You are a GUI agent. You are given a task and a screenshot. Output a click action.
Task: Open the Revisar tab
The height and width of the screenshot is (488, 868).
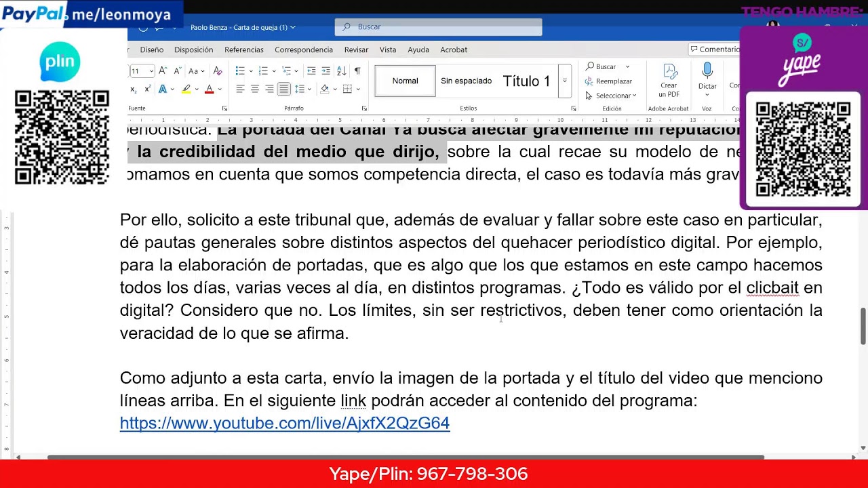pos(356,49)
